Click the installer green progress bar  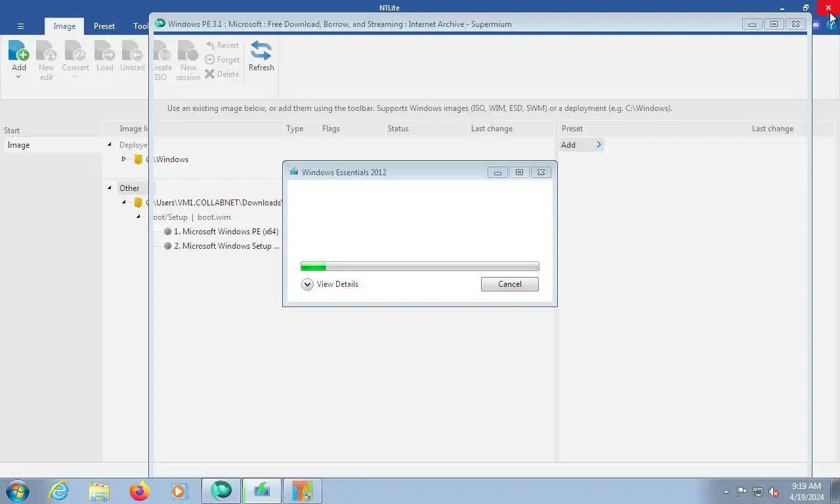(420, 266)
